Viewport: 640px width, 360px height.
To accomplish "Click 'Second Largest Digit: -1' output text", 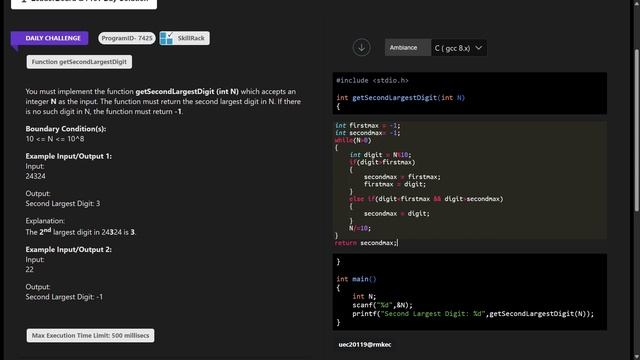I will [64, 297].
